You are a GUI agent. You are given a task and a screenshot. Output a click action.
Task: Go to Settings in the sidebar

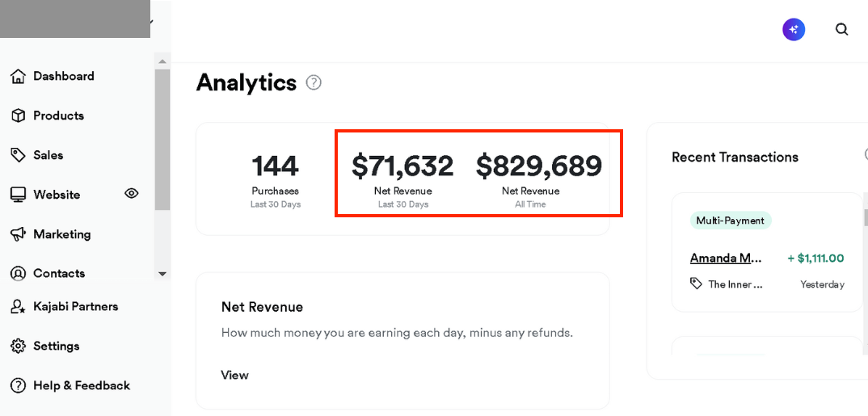pos(56,347)
